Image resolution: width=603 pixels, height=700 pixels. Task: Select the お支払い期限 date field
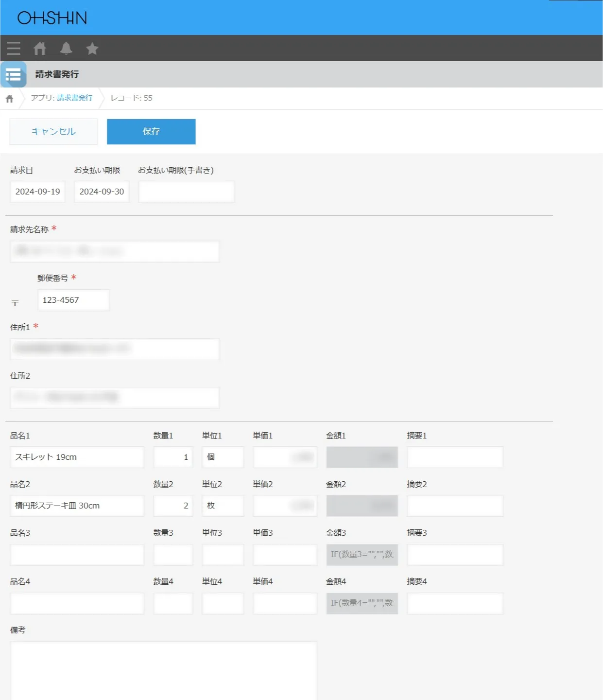pyautogui.click(x=102, y=192)
